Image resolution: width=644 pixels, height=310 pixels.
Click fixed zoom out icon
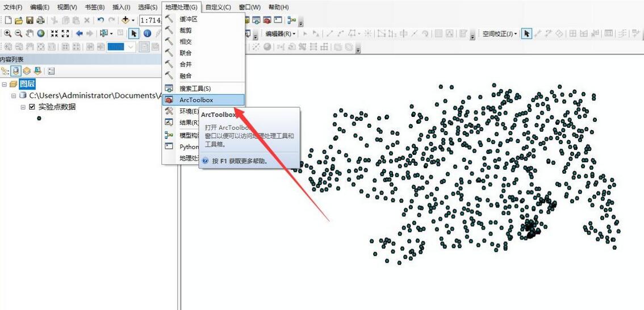click(65, 33)
